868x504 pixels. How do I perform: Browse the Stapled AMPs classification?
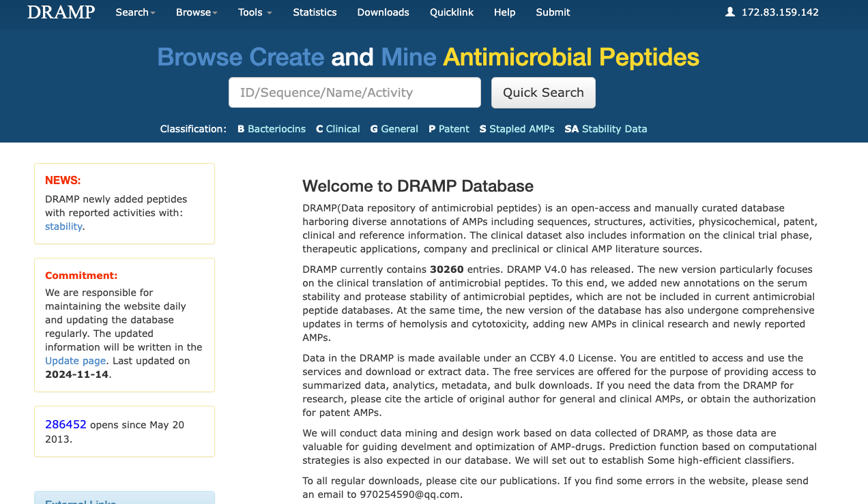point(521,129)
